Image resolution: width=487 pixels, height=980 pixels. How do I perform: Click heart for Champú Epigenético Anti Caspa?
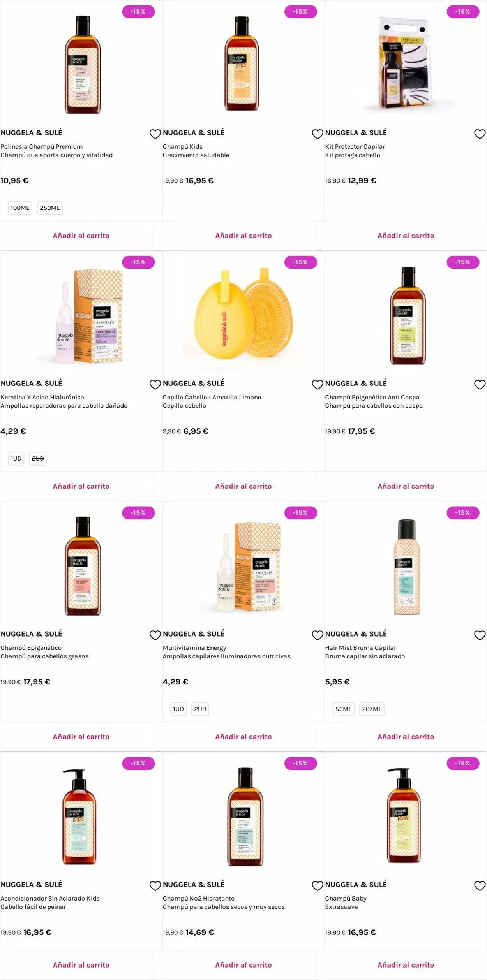pos(480,385)
